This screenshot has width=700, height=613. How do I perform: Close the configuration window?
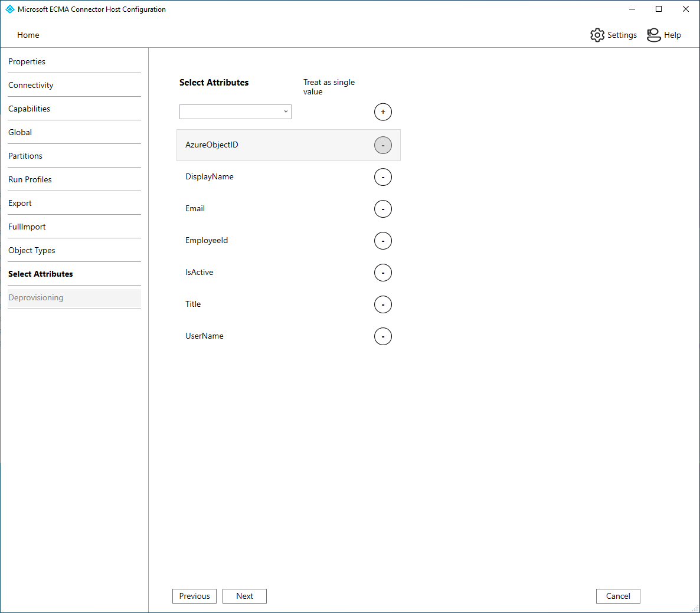tap(686, 9)
